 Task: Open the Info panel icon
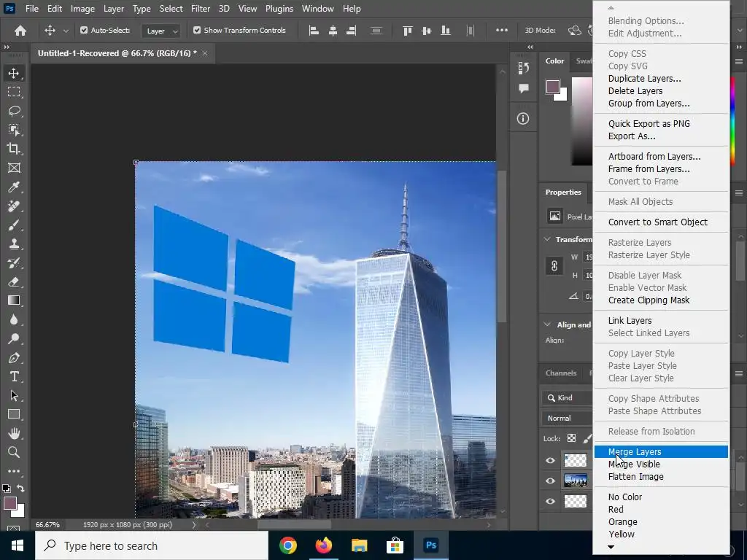[x=523, y=119]
